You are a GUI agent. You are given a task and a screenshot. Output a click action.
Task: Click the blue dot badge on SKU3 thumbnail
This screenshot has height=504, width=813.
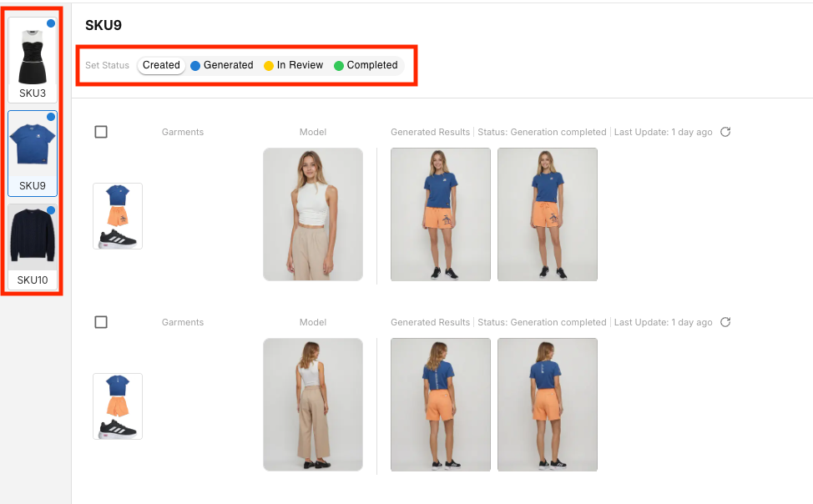(53, 24)
